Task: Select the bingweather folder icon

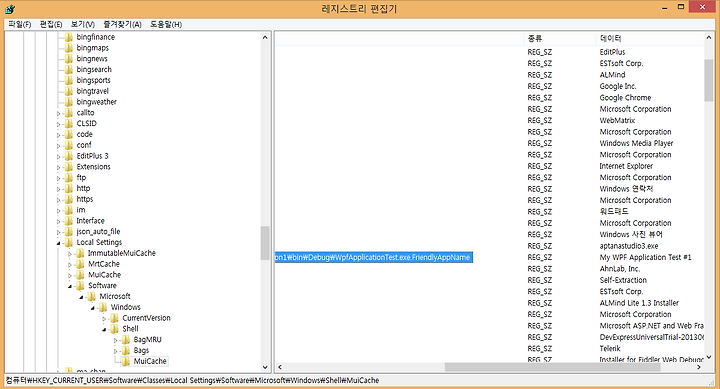Action: pyautogui.click(x=69, y=102)
